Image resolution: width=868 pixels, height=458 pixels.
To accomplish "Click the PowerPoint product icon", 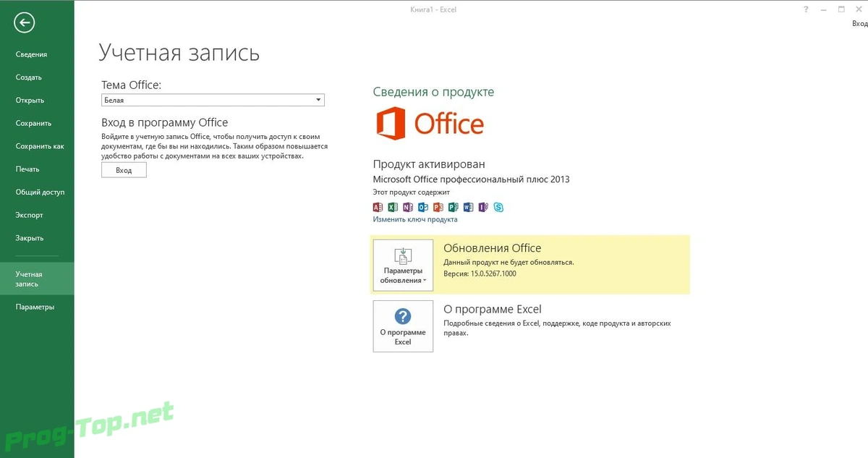I will click(438, 207).
